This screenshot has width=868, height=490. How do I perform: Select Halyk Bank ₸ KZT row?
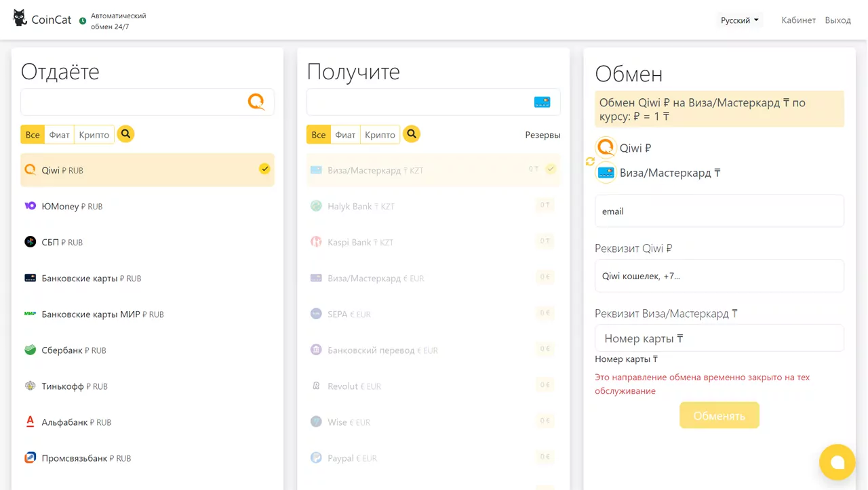tap(433, 206)
